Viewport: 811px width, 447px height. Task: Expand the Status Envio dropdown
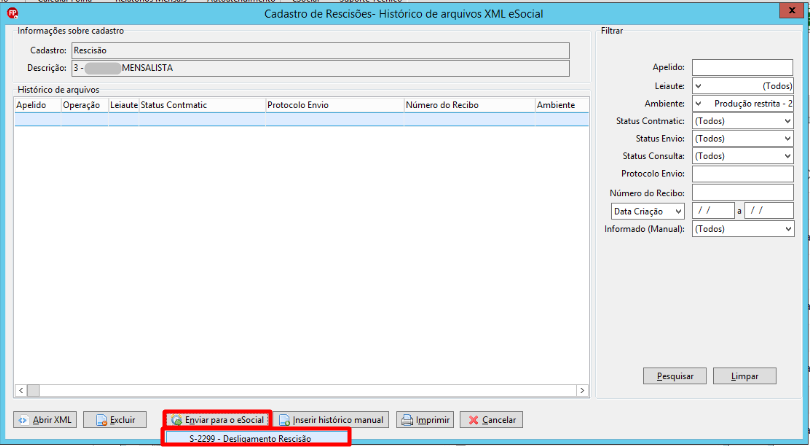click(743, 139)
